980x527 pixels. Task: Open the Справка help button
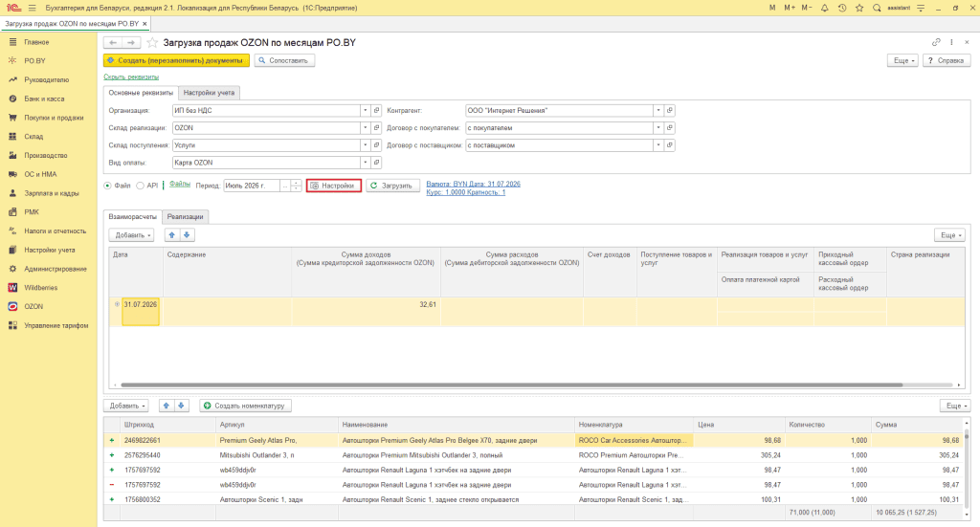pyautogui.click(x=947, y=60)
